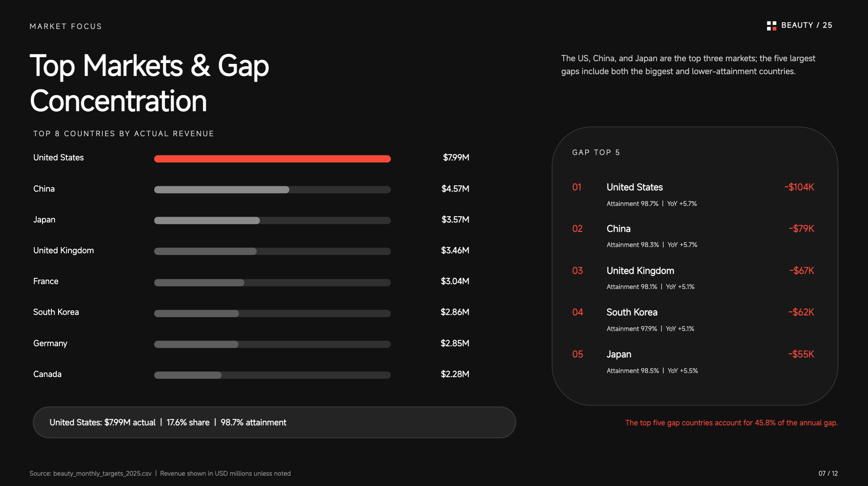Click the 'MARKET FOCUS' section label
The image size is (868, 486).
(x=66, y=26)
